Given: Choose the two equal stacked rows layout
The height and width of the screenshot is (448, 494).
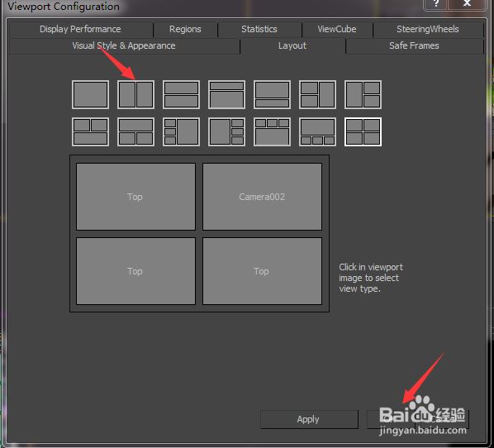Looking at the screenshot, I should (181, 94).
